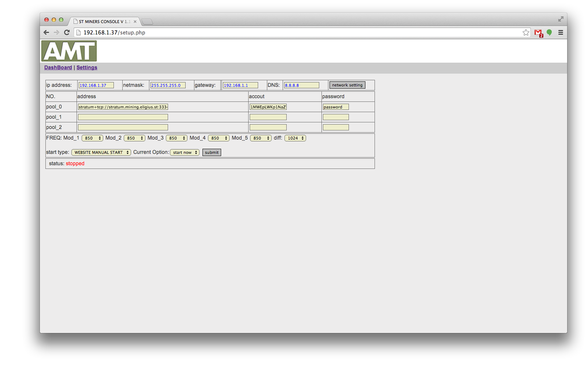The height and width of the screenshot is (381, 588).
Task: Click the gateway: label
Action: (205, 85)
